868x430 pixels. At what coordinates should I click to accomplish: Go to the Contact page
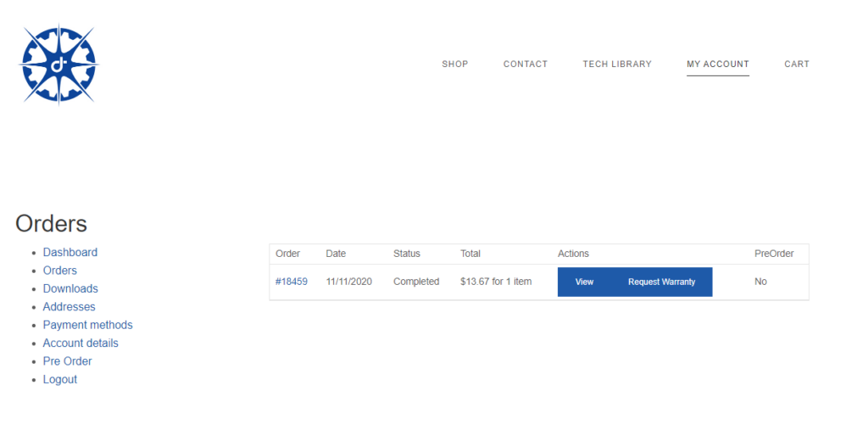click(x=526, y=64)
